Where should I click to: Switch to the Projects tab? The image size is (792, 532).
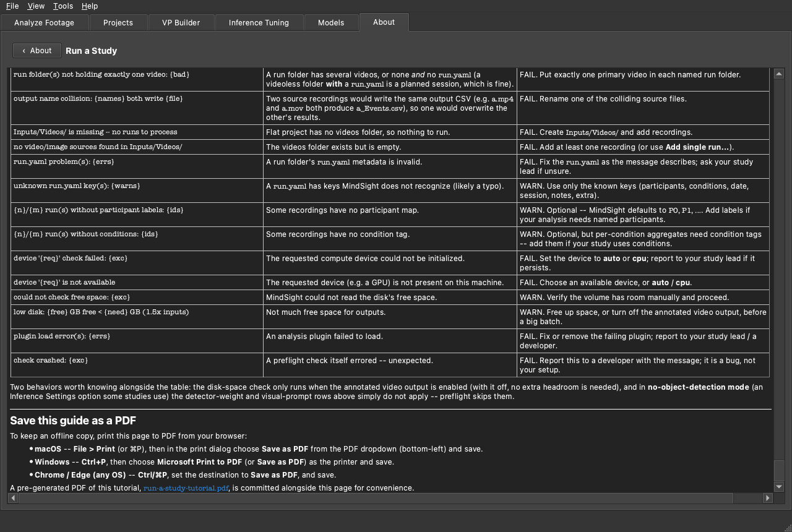click(118, 22)
